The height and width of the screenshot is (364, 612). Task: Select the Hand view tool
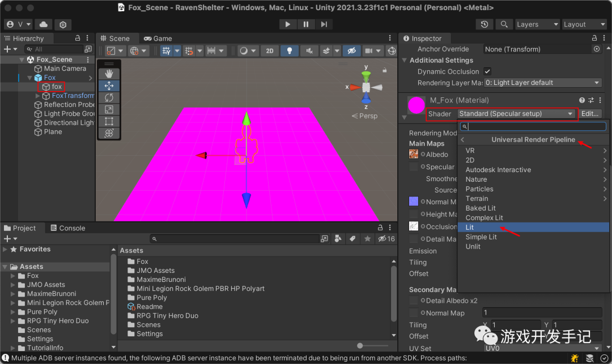[x=109, y=74]
